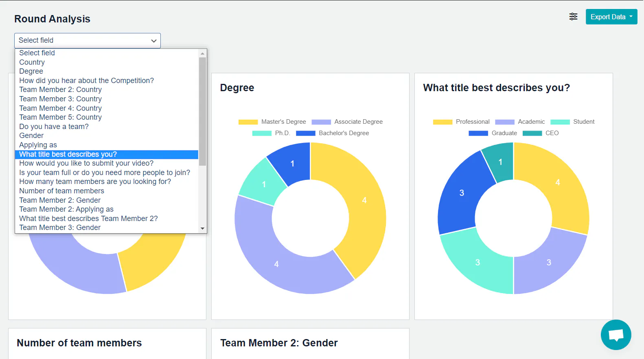Toggle the Academic legend swatch

pos(505,122)
